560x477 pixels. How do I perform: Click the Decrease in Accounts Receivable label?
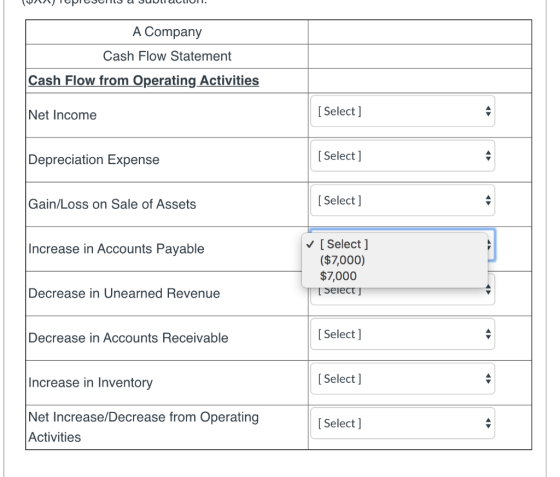tap(128, 338)
